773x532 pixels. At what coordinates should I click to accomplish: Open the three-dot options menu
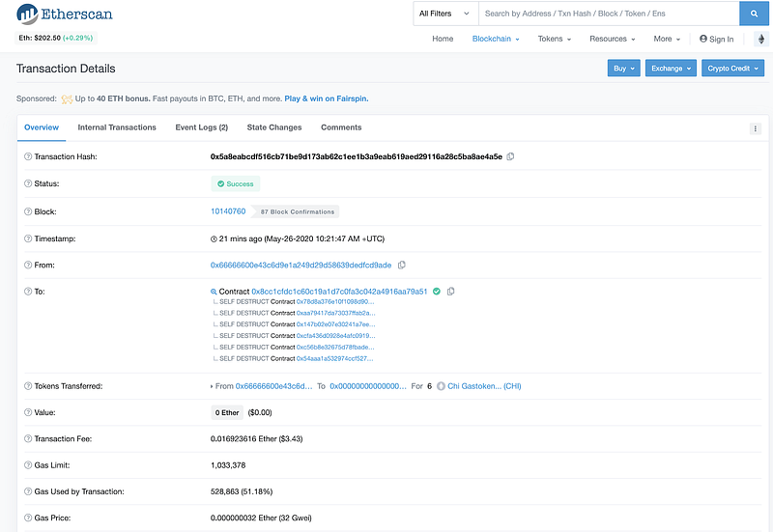click(x=755, y=128)
